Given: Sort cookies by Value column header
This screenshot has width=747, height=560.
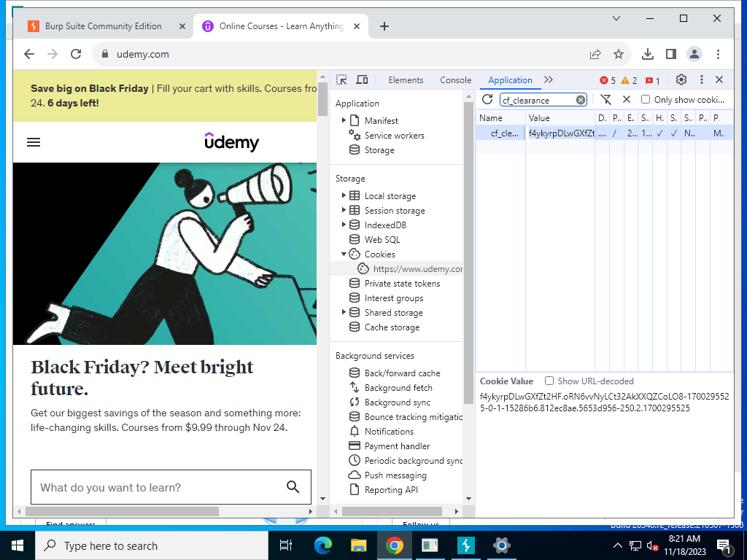Looking at the screenshot, I should coord(560,117).
